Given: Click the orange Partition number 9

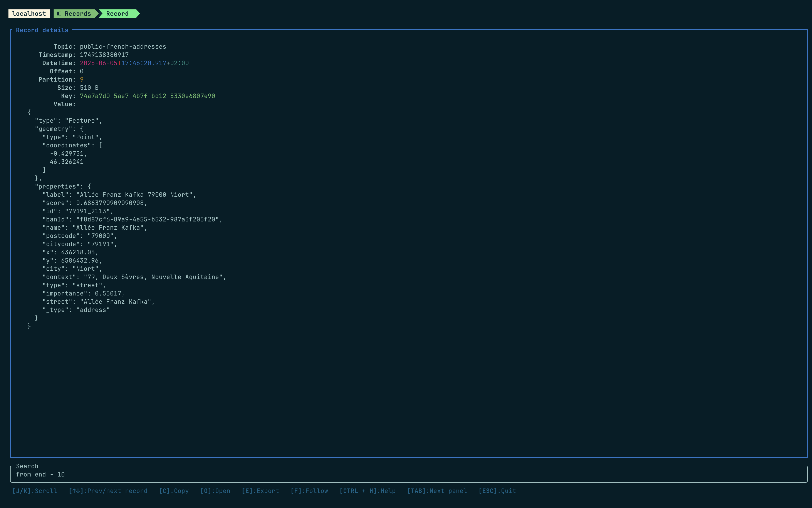Looking at the screenshot, I should (x=82, y=80).
